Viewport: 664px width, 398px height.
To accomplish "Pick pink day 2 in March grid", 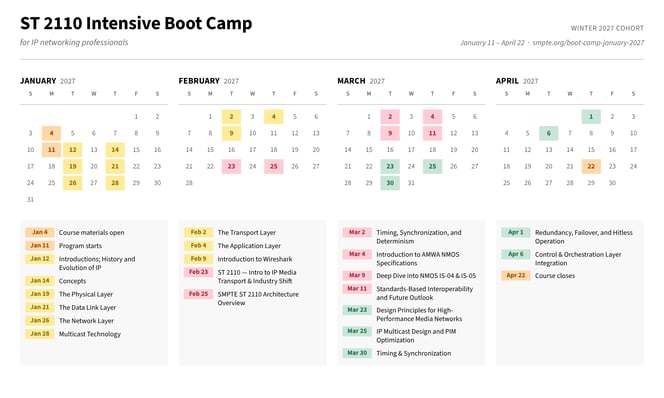I will click(x=390, y=116).
